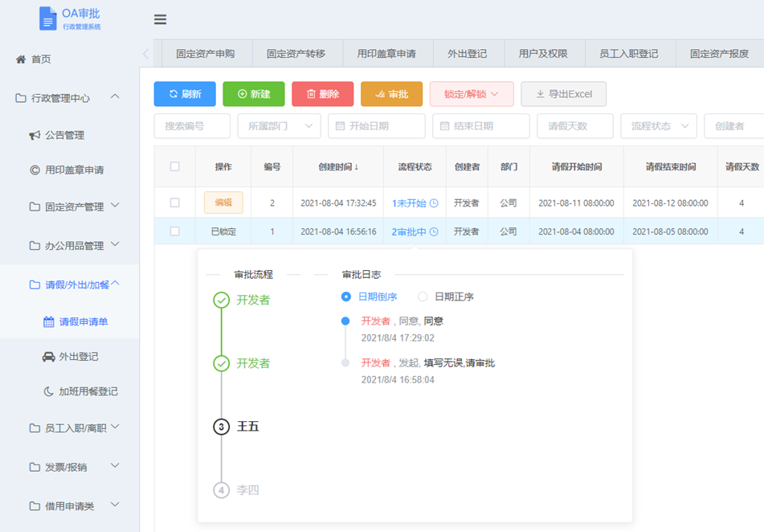Switch to the 外出登记 tab

click(468, 54)
